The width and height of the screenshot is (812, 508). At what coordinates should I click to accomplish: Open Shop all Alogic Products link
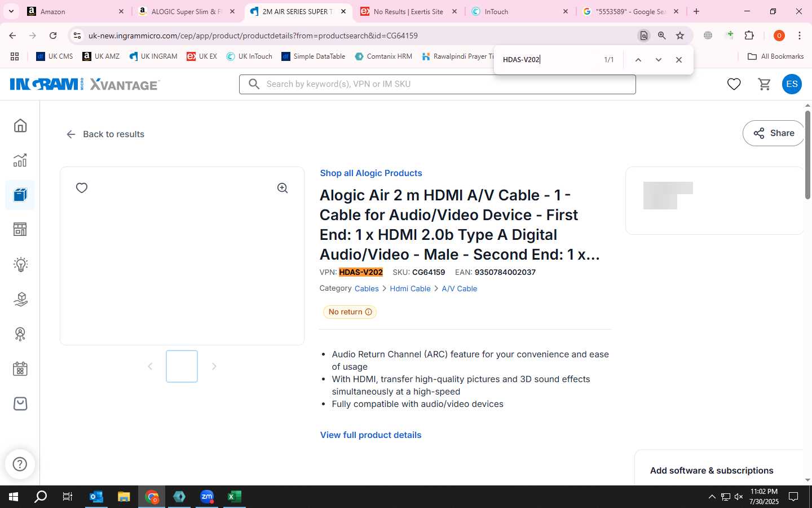tap(371, 173)
